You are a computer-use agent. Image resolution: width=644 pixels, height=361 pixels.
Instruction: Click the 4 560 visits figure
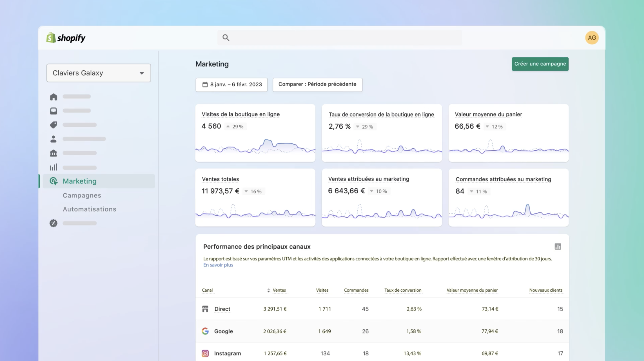(211, 126)
